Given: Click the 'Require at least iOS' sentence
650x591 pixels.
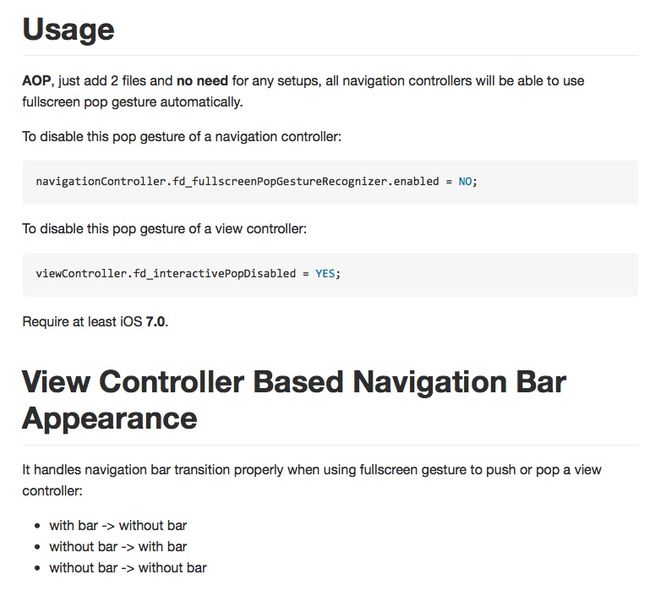Looking at the screenshot, I should 95,322.
